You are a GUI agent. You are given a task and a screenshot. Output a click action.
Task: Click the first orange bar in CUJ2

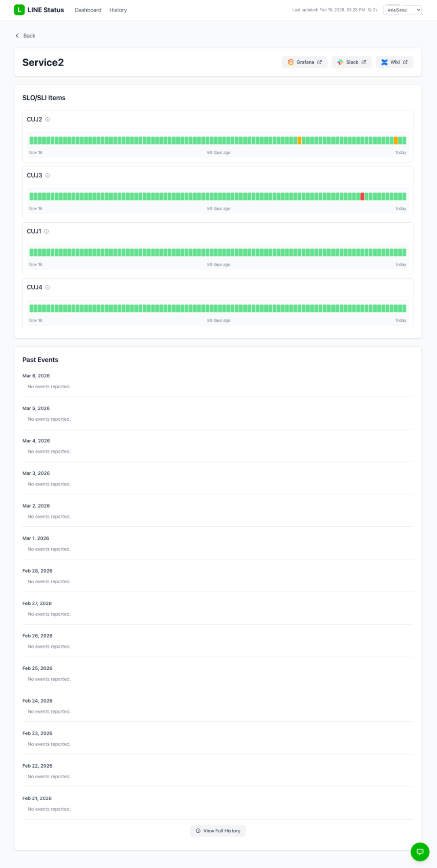coord(300,141)
